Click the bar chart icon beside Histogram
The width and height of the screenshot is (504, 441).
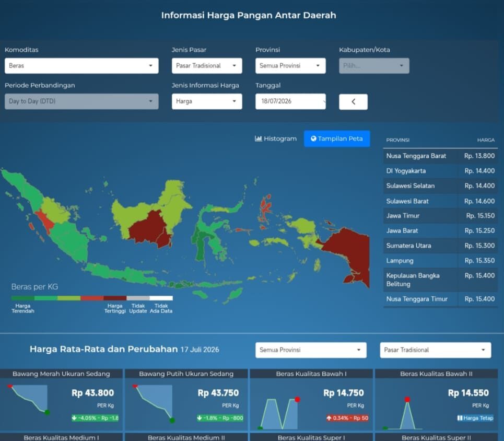pos(258,138)
